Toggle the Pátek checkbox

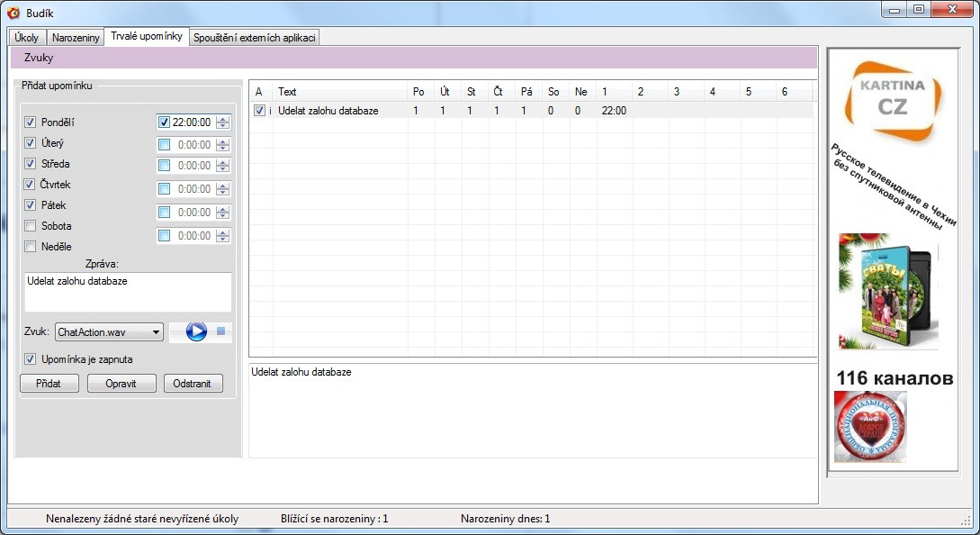(x=30, y=204)
